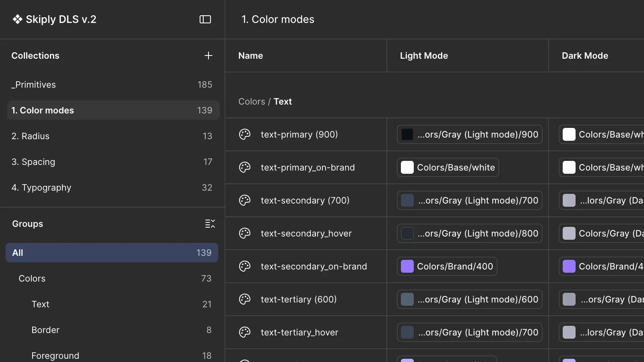Viewport: 644px width, 362px height.
Task: Click the text-secondary_hover variable name
Action: (x=306, y=233)
